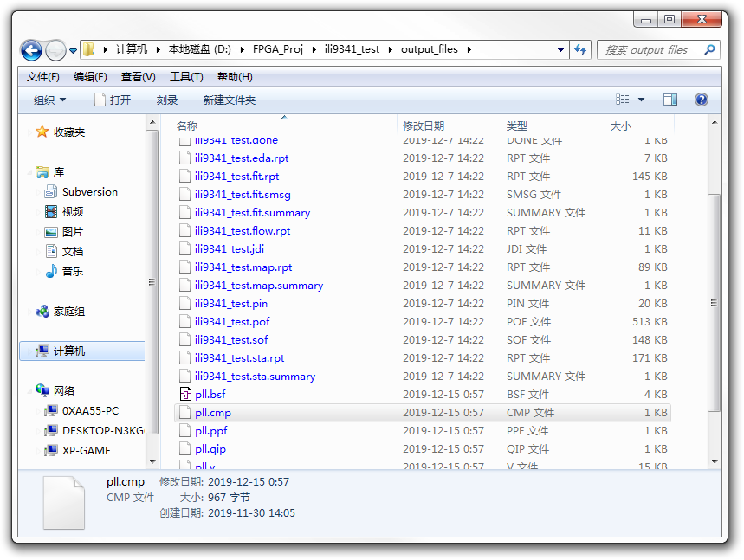Screen dimensions: 744x560
Task: Open the 组织 organize dropdown
Action: [49, 100]
